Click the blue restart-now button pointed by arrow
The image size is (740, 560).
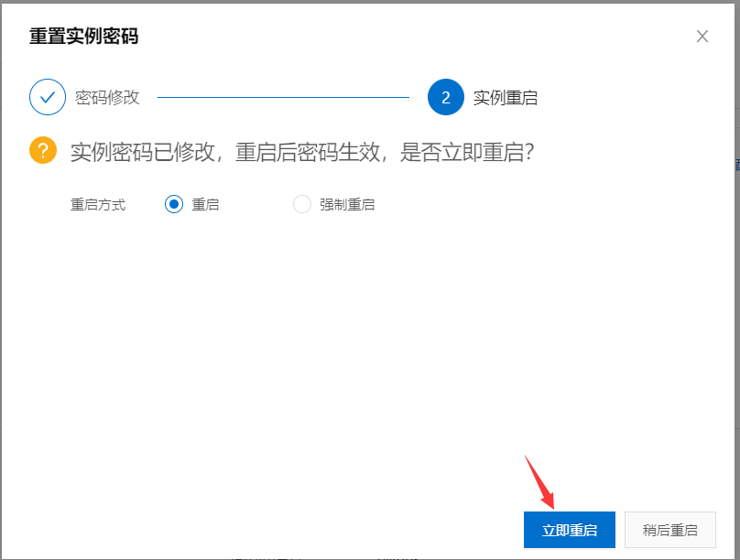[x=569, y=529]
